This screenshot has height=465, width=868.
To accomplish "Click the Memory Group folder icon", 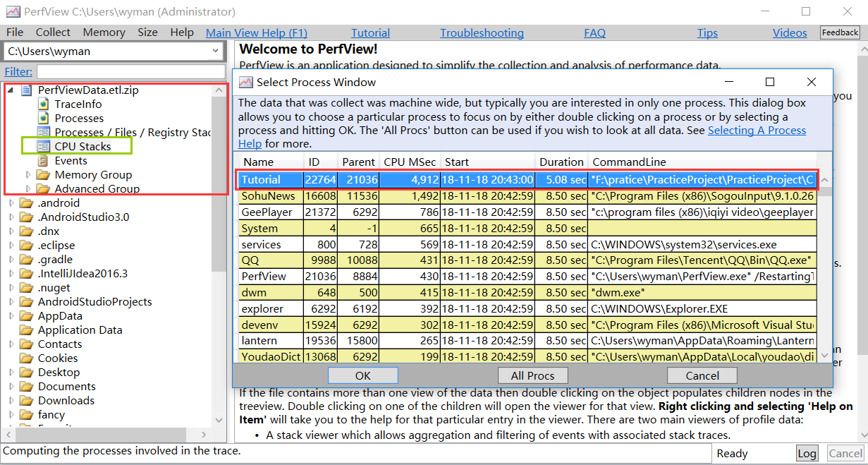I will point(43,175).
